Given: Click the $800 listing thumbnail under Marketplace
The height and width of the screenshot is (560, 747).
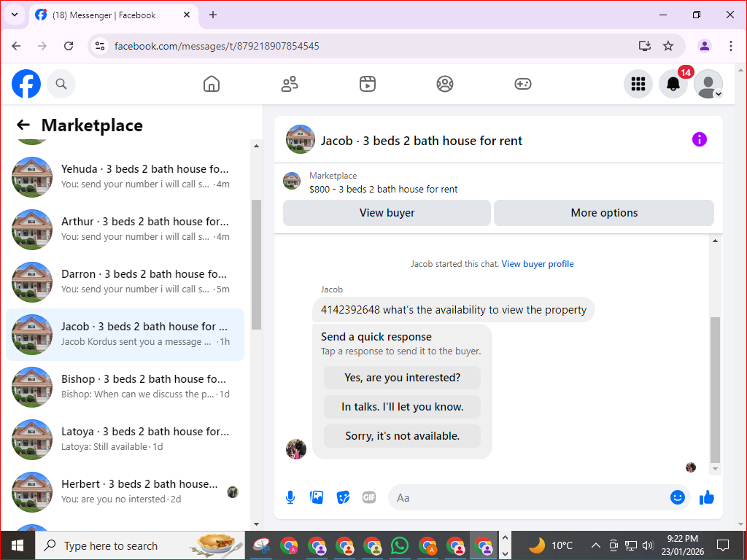Looking at the screenshot, I should (292, 181).
